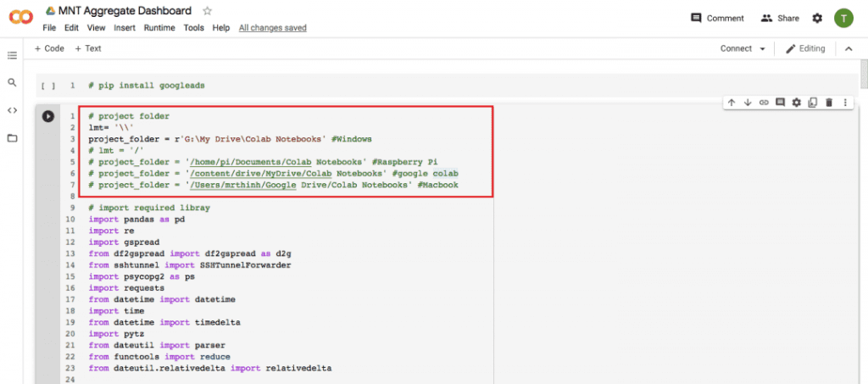
Task: Open the Files folder panel
Action: click(x=12, y=138)
